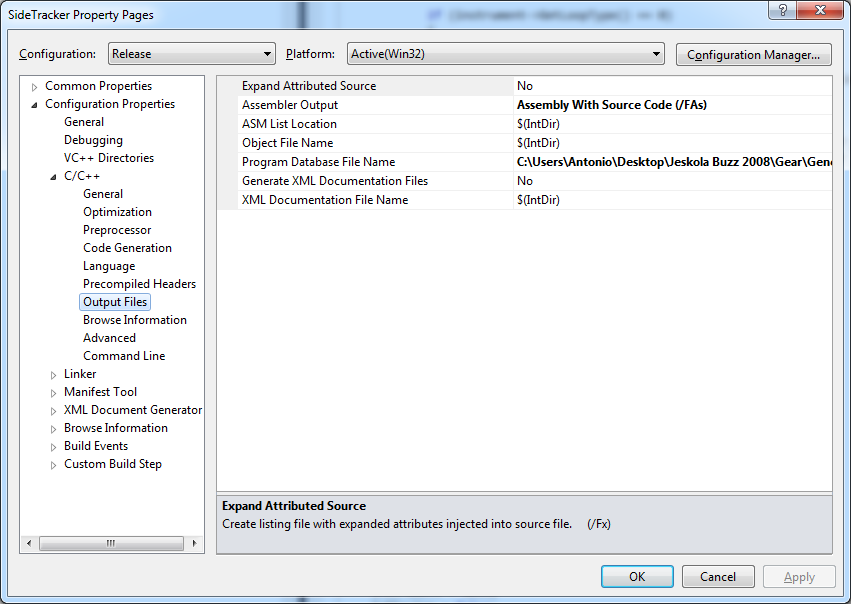Click the Cancel button

click(718, 576)
